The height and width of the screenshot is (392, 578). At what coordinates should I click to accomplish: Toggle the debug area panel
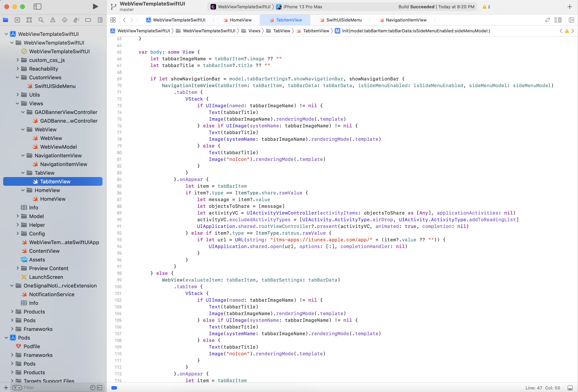click(x=570, y=388)
